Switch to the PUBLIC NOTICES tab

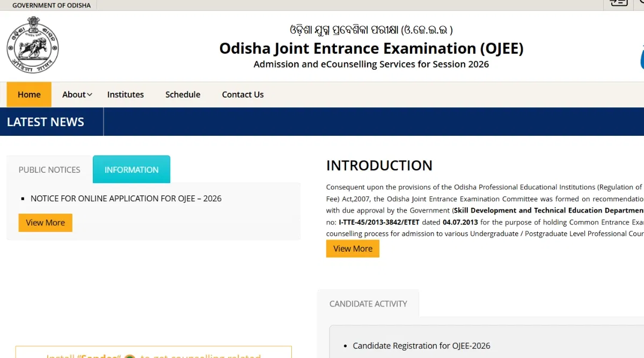coord(49,170)
